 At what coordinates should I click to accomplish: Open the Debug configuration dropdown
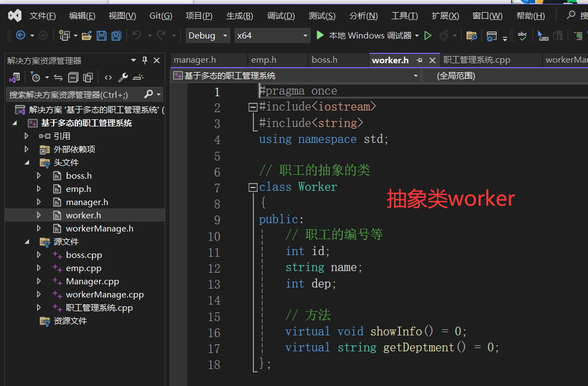208,36
